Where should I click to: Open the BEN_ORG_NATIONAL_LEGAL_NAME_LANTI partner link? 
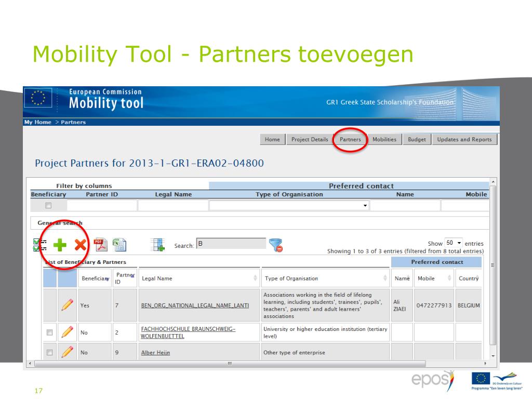pos(195,305)
